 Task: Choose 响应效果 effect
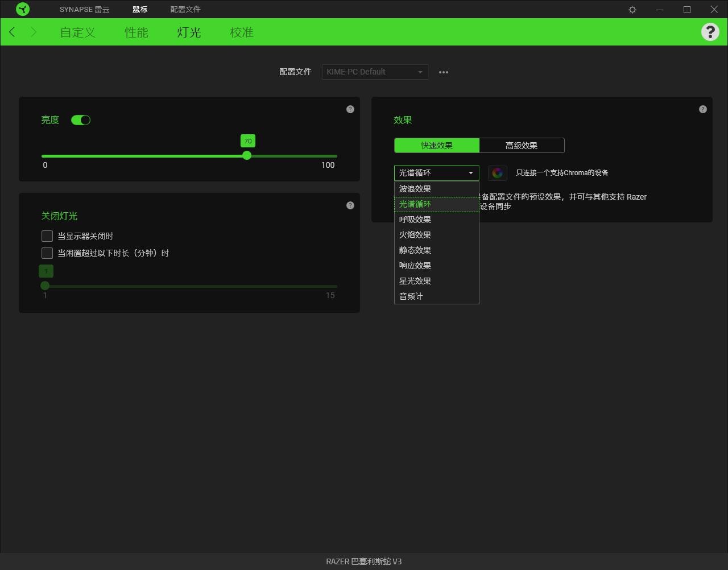pyautogui.click(x=437, y=266)
